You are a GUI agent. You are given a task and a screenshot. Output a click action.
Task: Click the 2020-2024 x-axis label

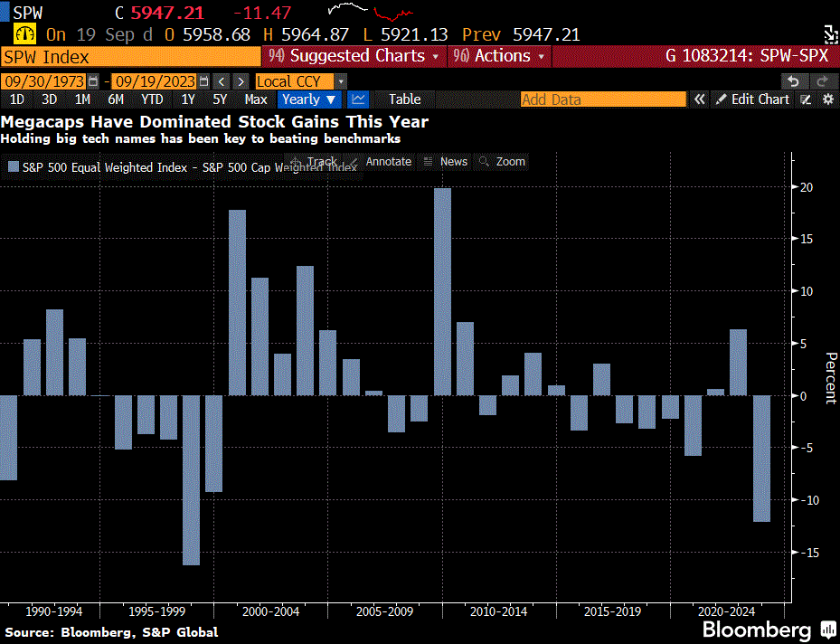tap(726, 611)
